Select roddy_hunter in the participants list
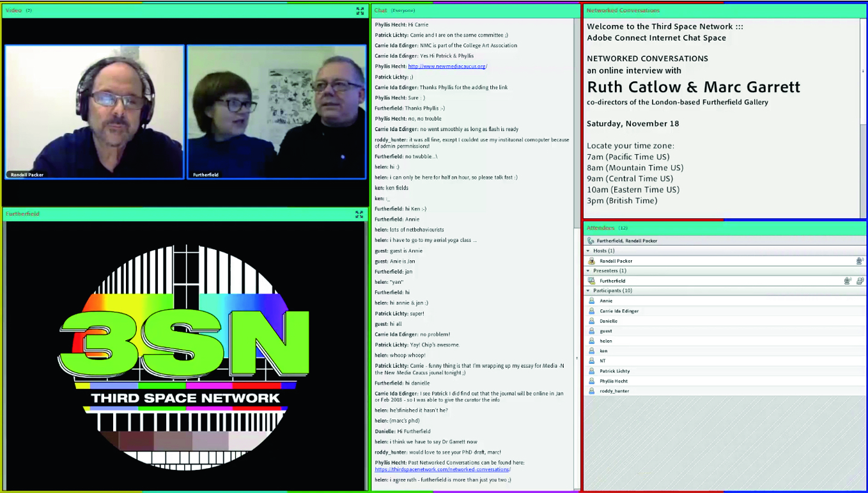This screenshot has width=868, height=493. pyautogui.click(x=614, y=391)
